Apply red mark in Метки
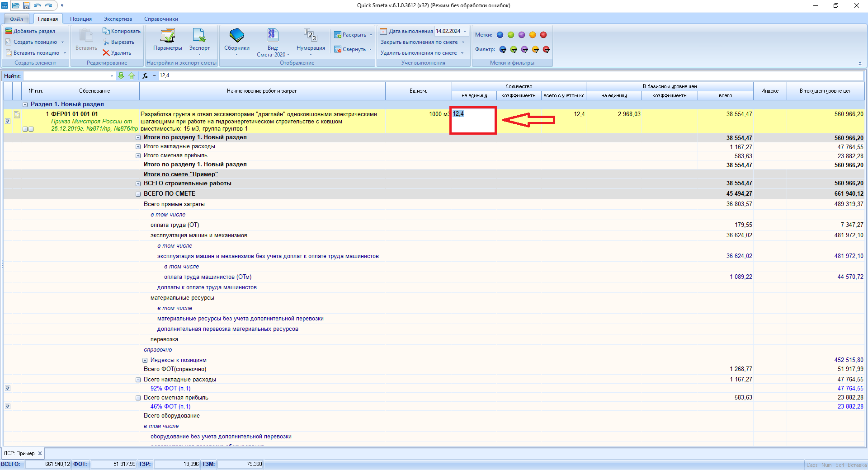The height and width of the screenshot is (470, 868). 543,35
